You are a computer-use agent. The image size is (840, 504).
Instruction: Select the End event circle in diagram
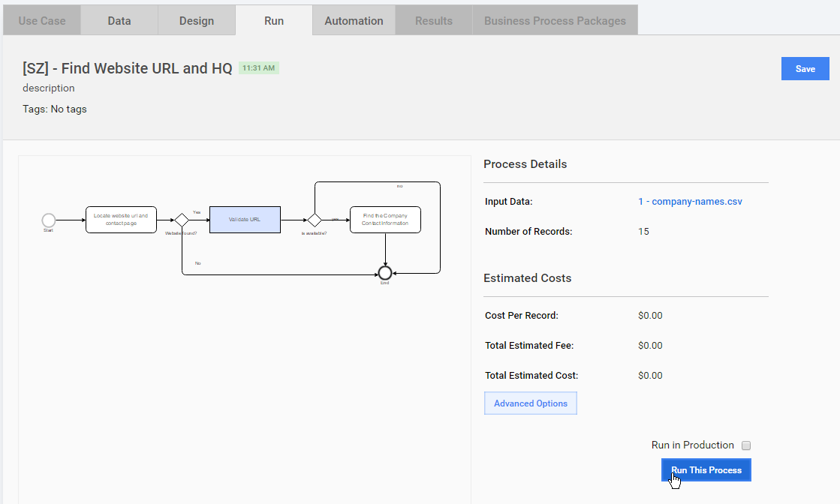[x=384, y=273]
